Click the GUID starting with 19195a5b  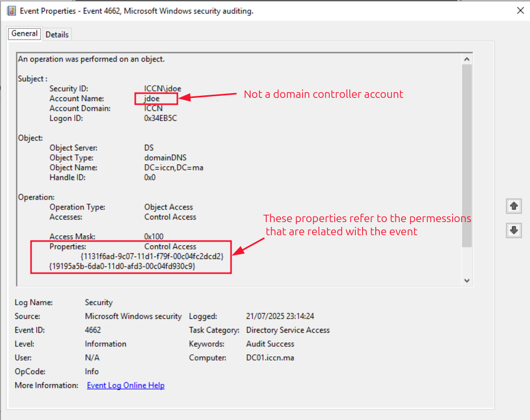pyautogui.click(x=122, y=266)
